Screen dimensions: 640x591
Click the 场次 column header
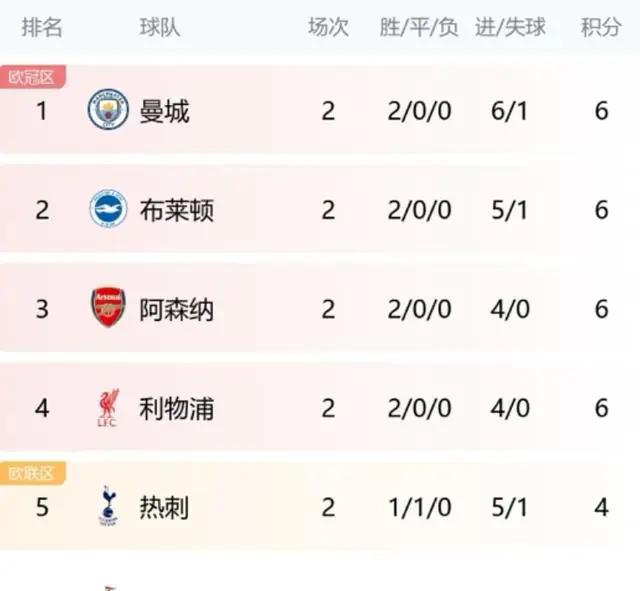click(x=328, y=27)
